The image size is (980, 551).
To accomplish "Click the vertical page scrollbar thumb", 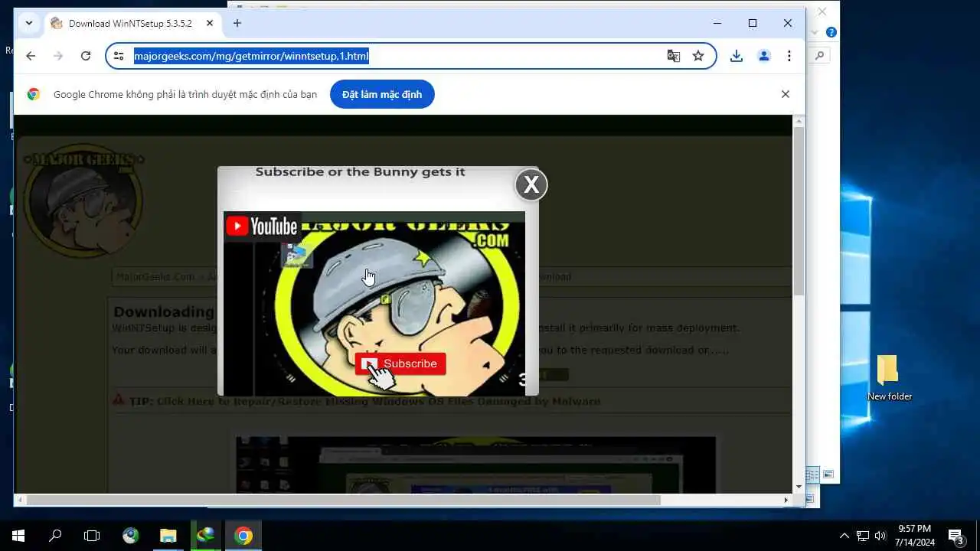I will point(799,210).
